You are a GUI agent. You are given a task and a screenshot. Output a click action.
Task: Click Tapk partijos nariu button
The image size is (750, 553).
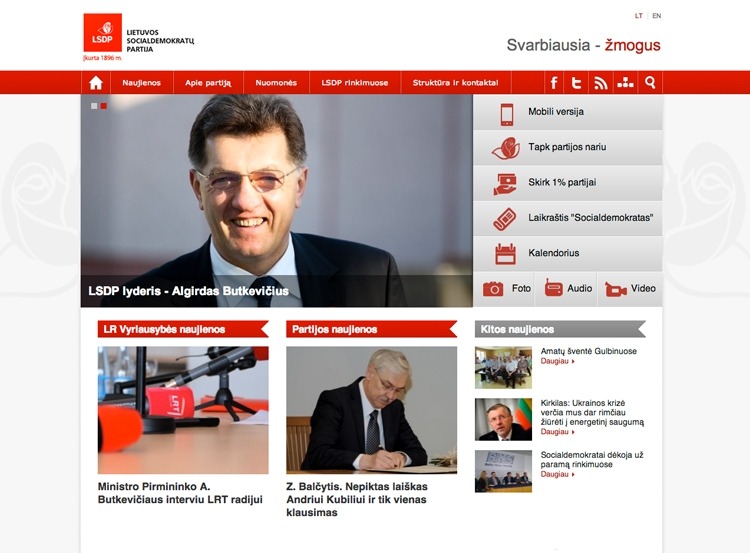click(x=568, y=147)
